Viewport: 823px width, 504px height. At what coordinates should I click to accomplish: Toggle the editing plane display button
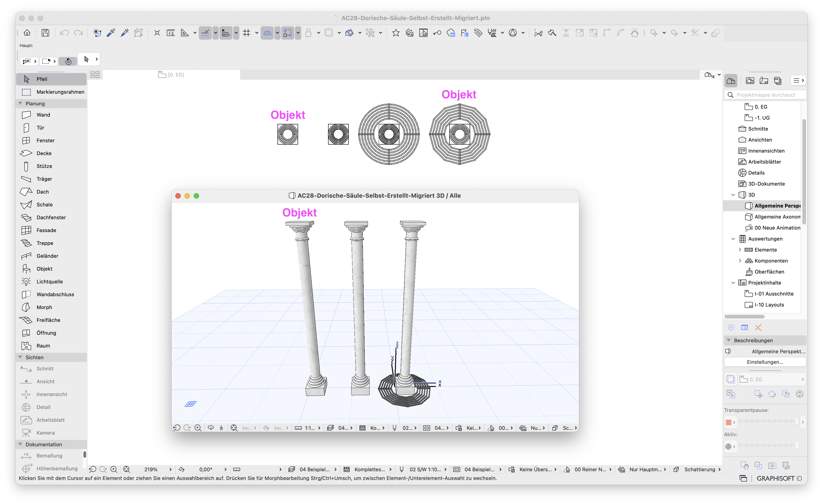click(x=267, y=33)
